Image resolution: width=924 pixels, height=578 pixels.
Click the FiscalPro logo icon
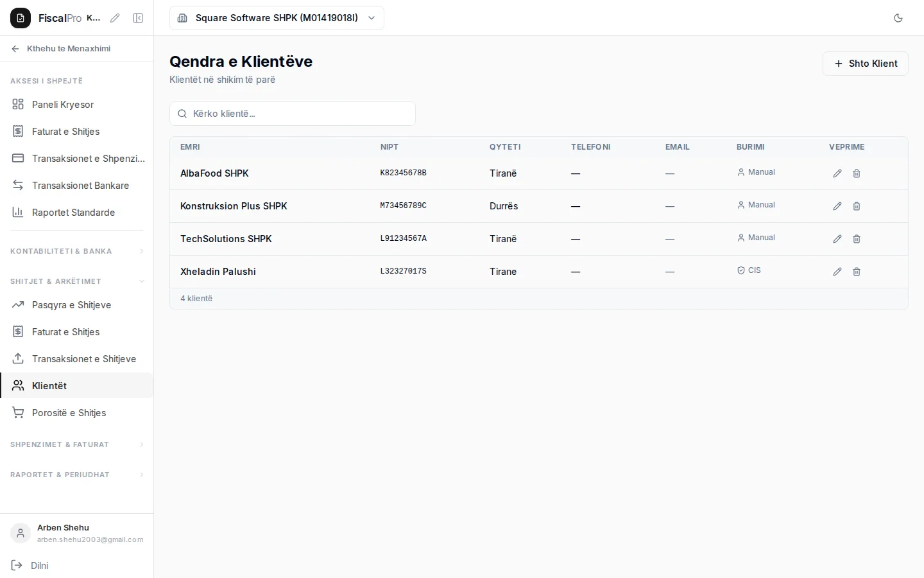(21, 18)
